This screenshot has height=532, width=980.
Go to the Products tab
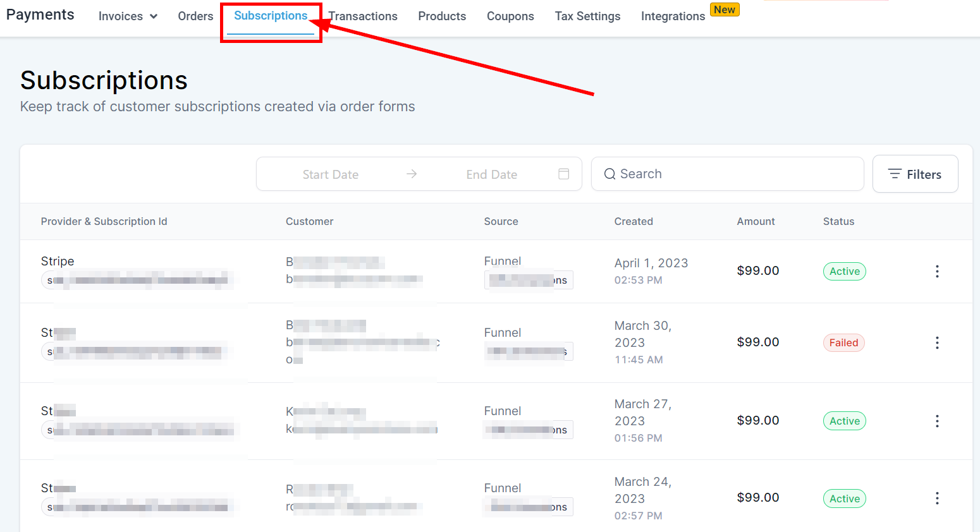tap(442, 16)
